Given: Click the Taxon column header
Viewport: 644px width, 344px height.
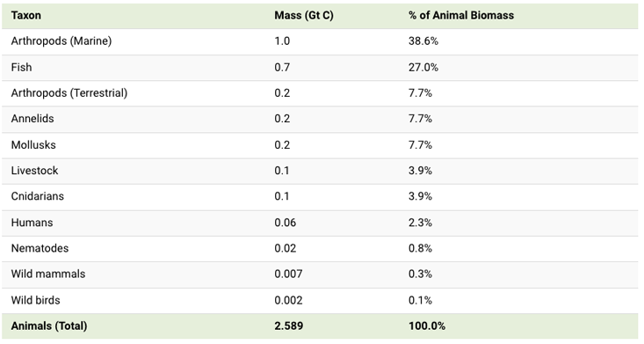Looking at the screenshot, I should 25,16.
